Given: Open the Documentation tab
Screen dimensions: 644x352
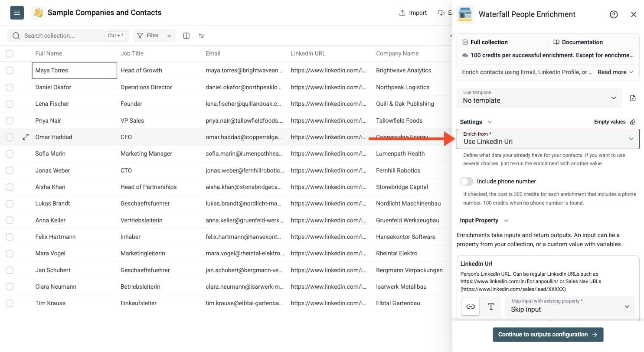Looking at the screenshot, I should click(578, 42).
